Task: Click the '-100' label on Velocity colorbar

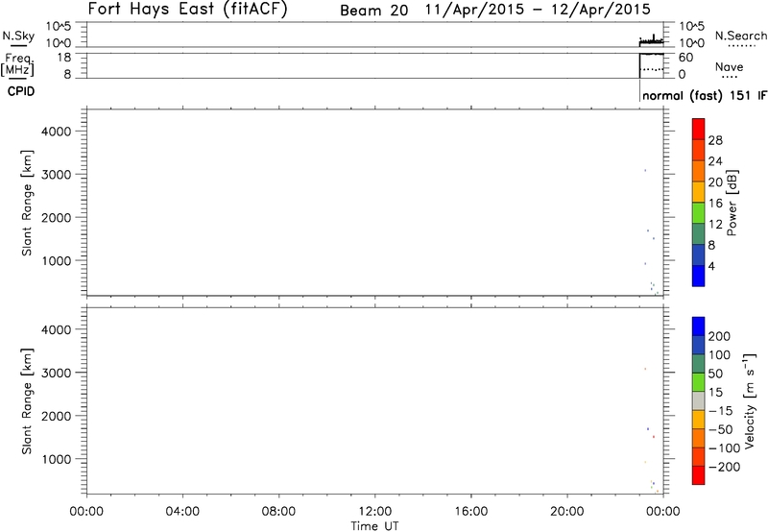Action: [725, 448]
